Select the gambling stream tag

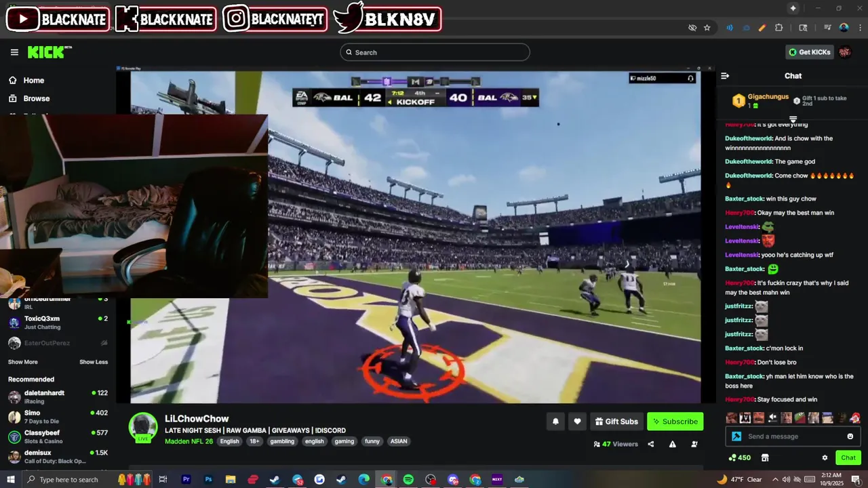point(282,441)
